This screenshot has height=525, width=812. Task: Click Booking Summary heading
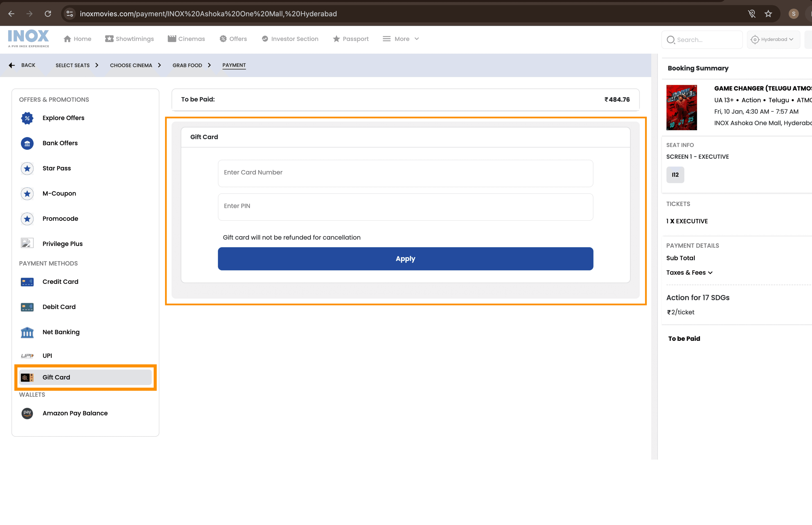coord(698,68)
